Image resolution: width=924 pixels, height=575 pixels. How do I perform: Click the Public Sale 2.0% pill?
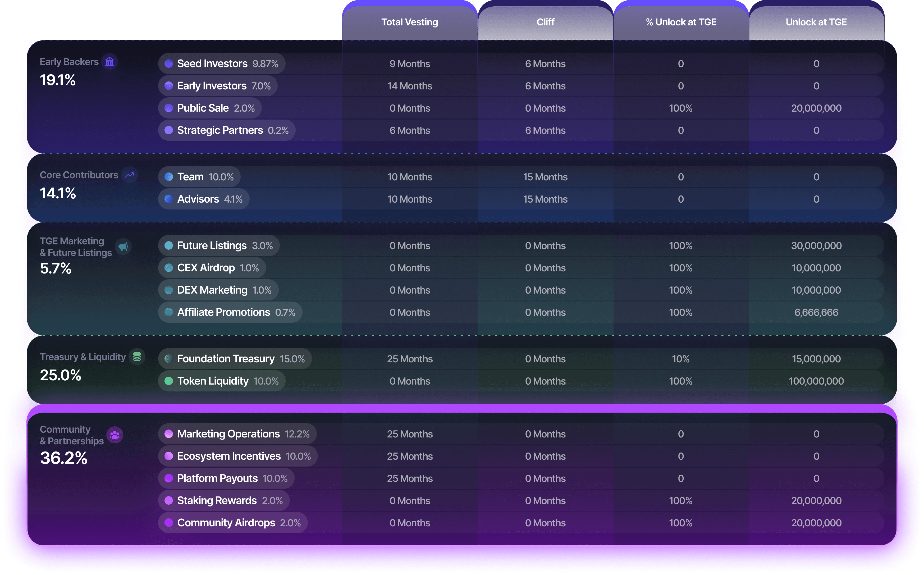pyautogui.click(x=210, y=108)
